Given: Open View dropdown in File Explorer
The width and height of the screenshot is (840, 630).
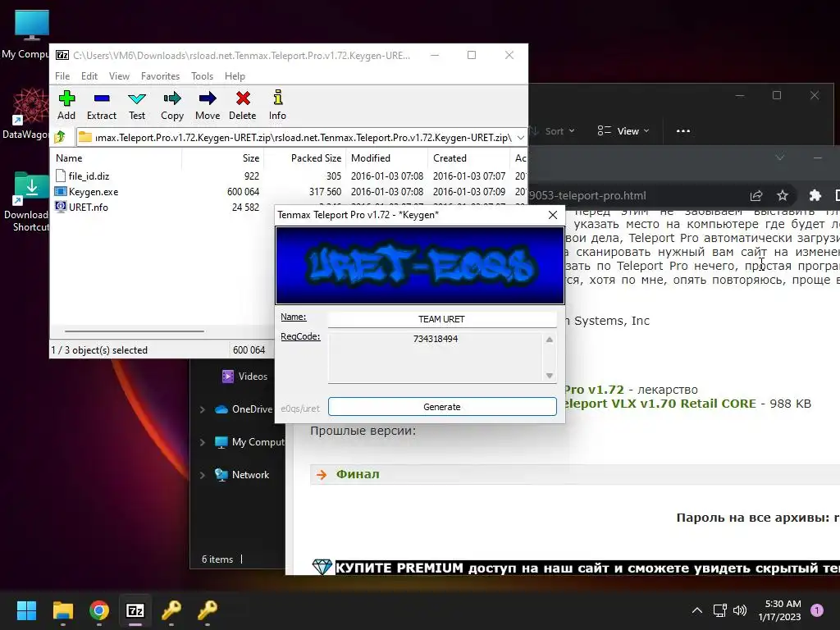Looking at the screenshot, I should 623,131.
